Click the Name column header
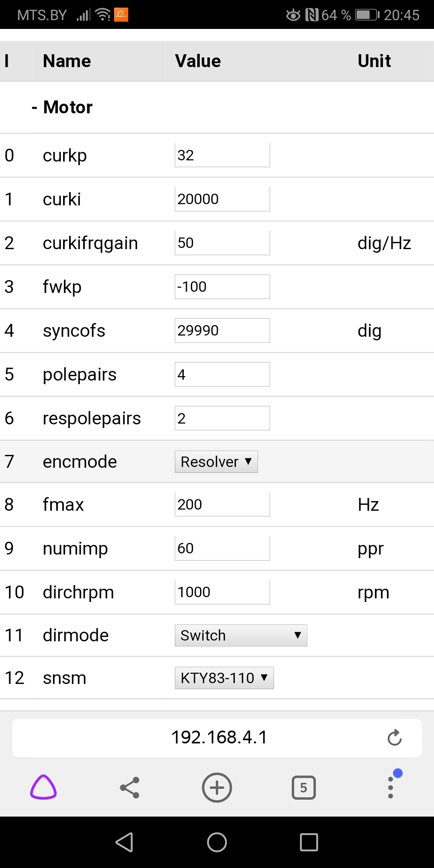This screenshot has height=868, width=434. 67,61
